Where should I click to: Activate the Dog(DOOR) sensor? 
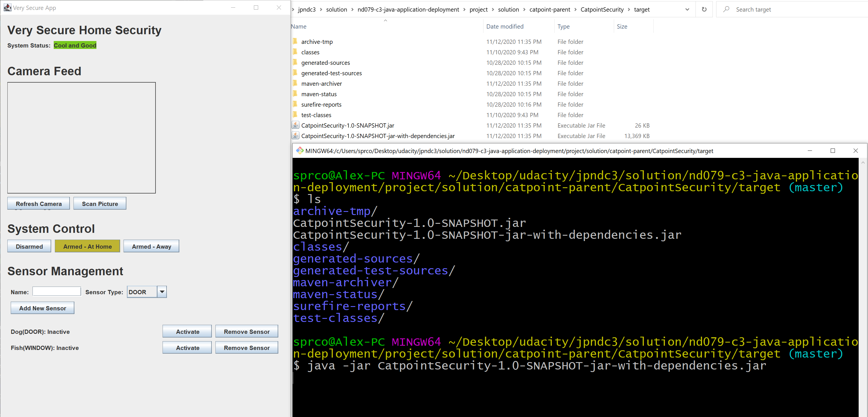tap(187, 331)
